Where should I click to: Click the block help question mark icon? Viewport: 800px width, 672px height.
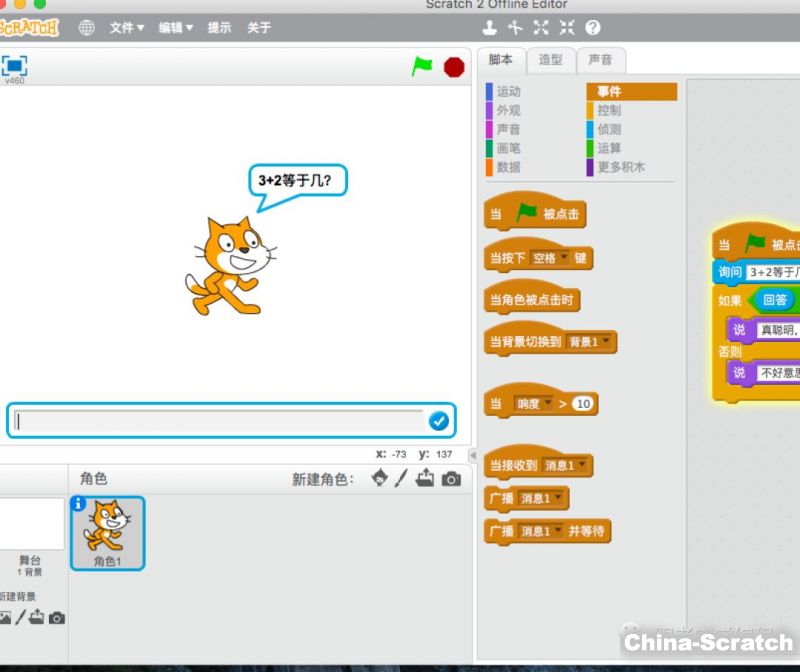click(x=593, y=28)
